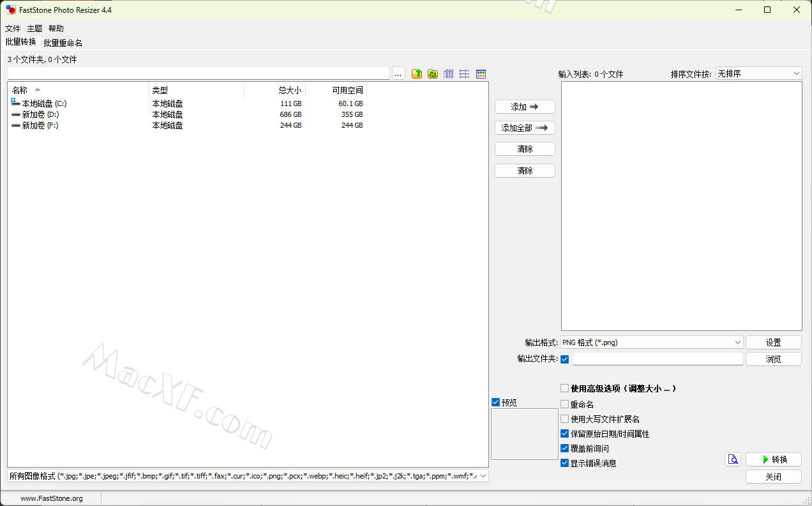Tick the 重命名 checkbox
Image resolution: width=812 pixels, height=506 pixels.
click(x=564, y=404)
